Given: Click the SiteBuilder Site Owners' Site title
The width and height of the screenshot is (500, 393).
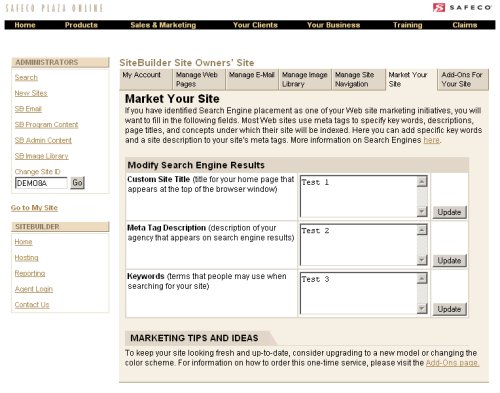Looking at the screenshot, I should (187, 63).
